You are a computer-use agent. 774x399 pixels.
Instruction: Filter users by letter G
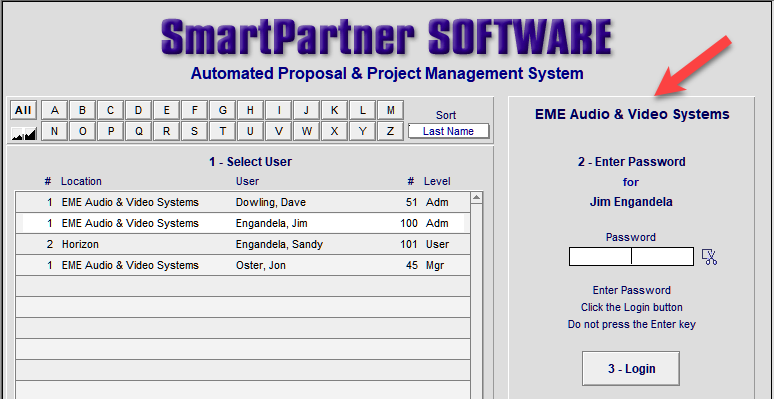tap(223, 110)
